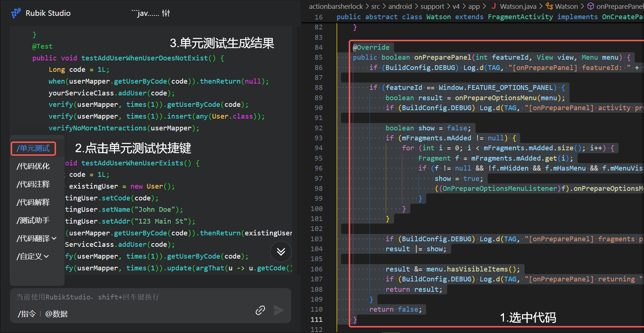
Task: Click the Watson class breadcrumb label
Action: pyautogui.click(x=566, y=6)
